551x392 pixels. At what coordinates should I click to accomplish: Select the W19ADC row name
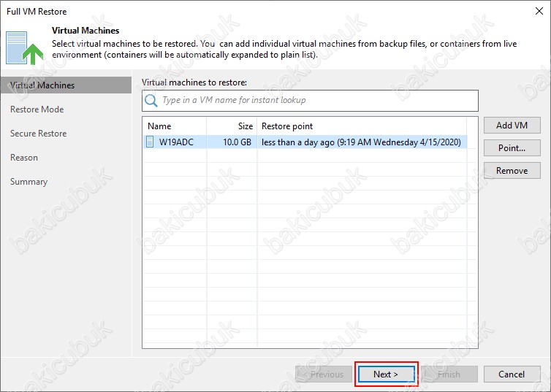(176, 142)
